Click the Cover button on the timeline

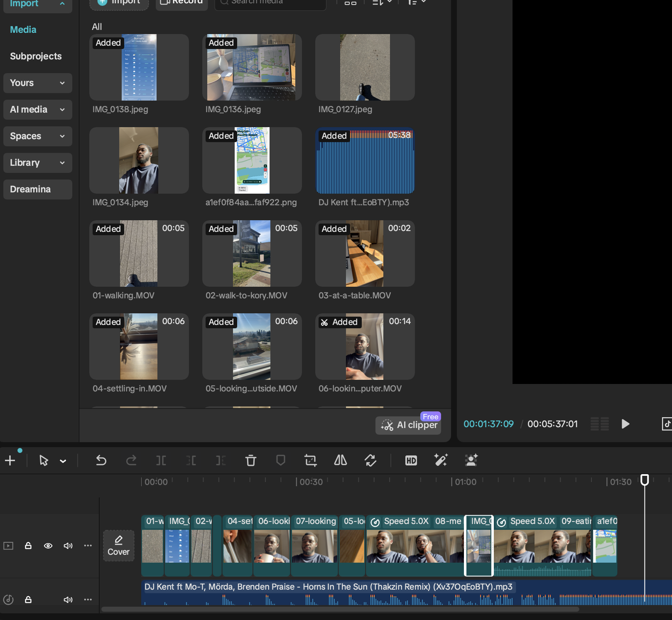pyautogui.click(x=118, y=546)
